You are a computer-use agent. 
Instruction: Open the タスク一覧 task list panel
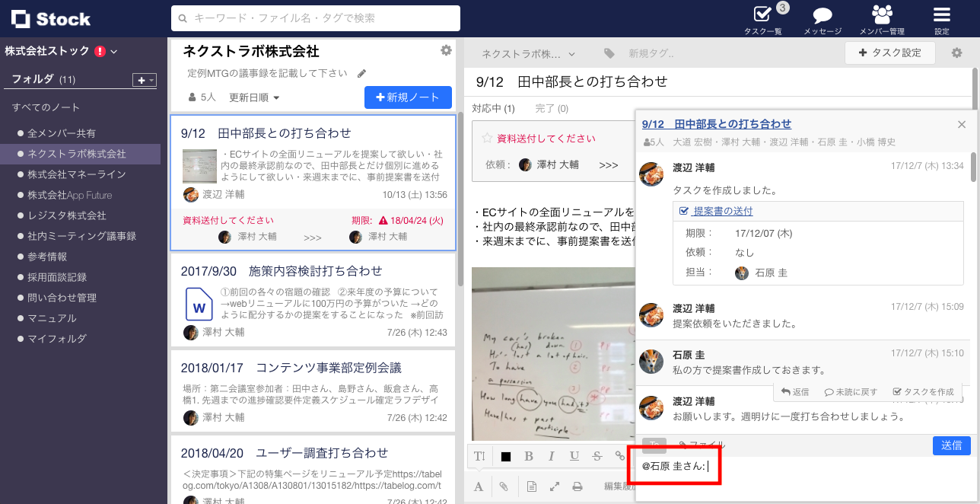coord(763,19)
